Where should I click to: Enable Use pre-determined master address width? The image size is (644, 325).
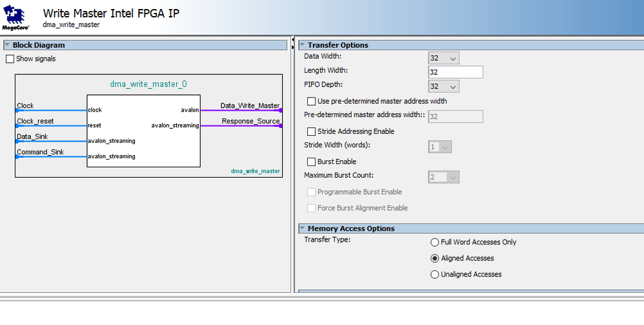point(311,101)
